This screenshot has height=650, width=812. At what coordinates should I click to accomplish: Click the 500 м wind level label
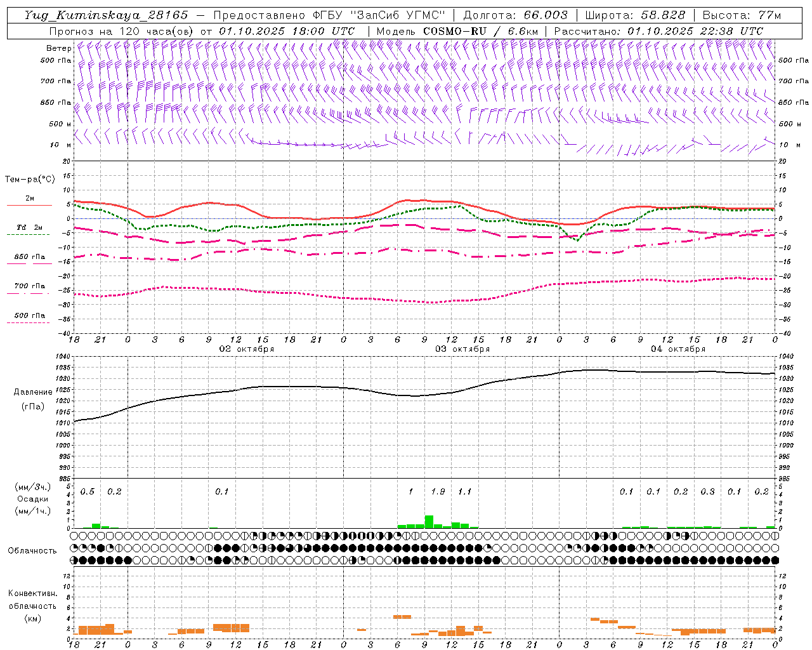[x=61, y=124]
